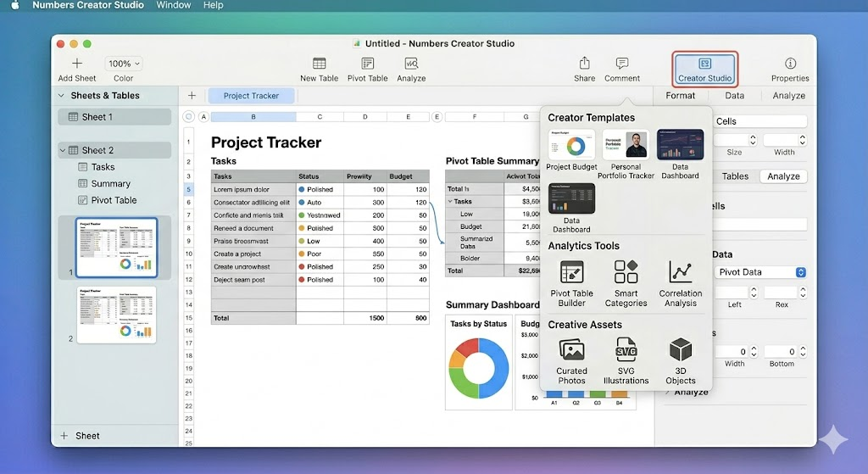Select row 5 header
This screenshot has width=868, height=474.
188,189
